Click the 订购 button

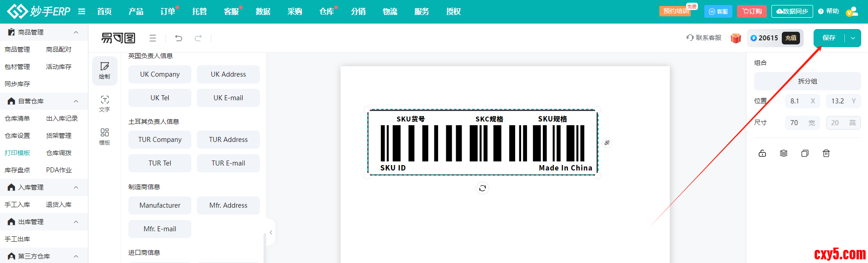click(x=752, y=11)
